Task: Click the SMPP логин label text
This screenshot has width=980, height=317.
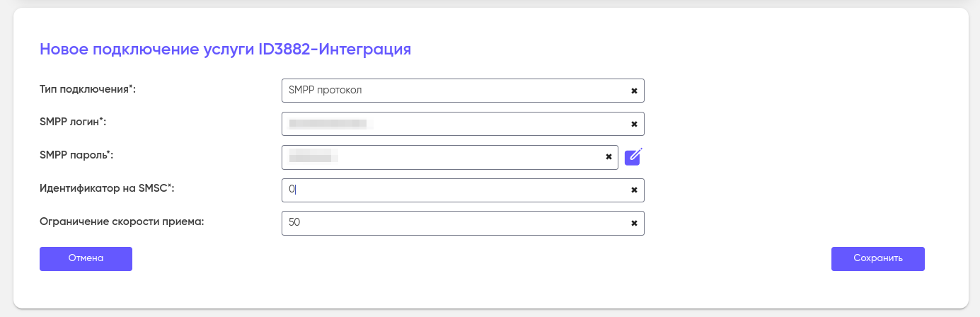Action: pyautogui.click(x=73, y=122)
